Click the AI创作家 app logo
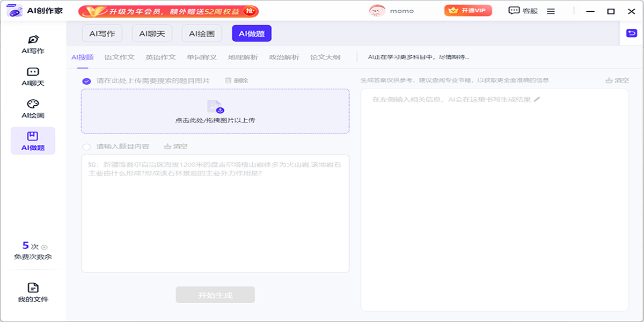644x322 pixels. click(x=14, y=11)
